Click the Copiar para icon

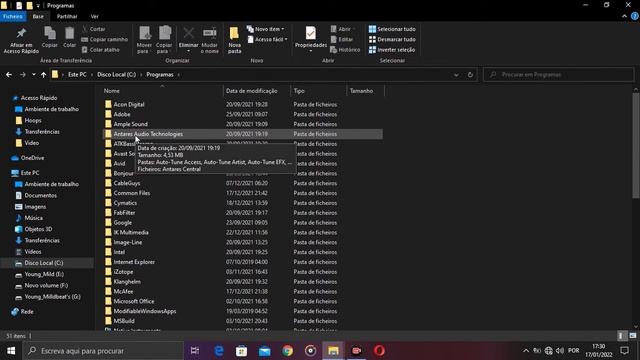pos(164,33)
